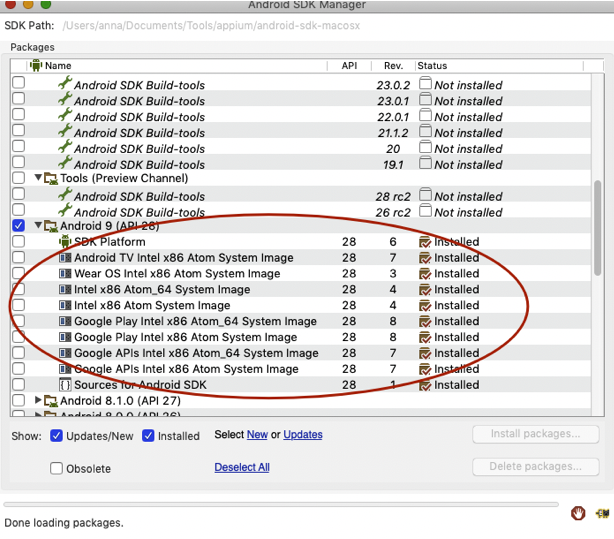Click the Install packages button
The height and width of the screenshot is (539, 614).
(x=536, y=434)
